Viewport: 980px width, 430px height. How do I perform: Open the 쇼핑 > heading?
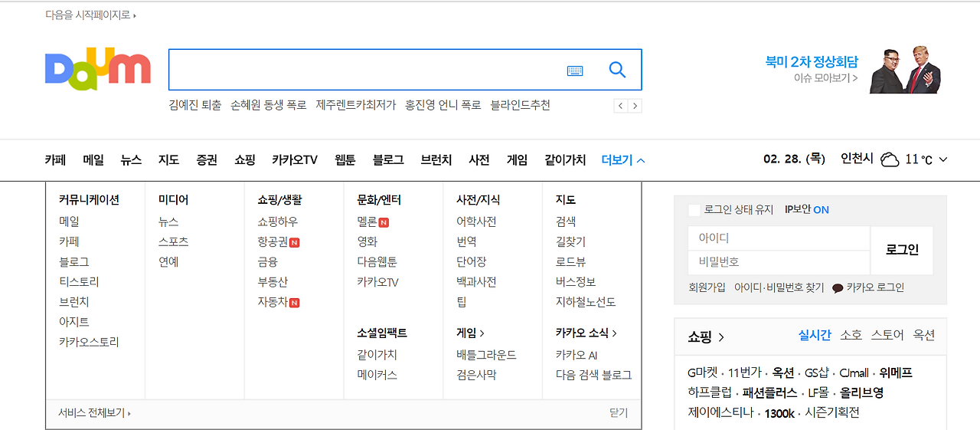[x=706, y=336]
